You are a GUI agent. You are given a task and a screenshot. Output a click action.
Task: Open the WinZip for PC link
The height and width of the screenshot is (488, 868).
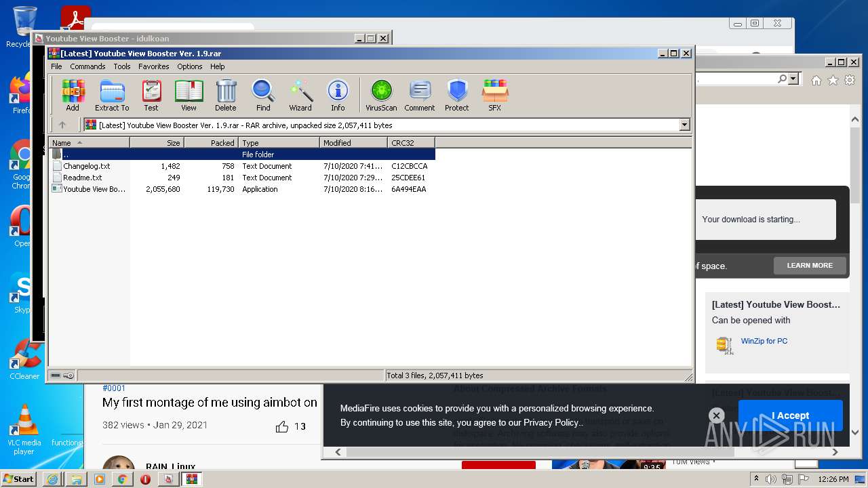[x=764, y=341]
